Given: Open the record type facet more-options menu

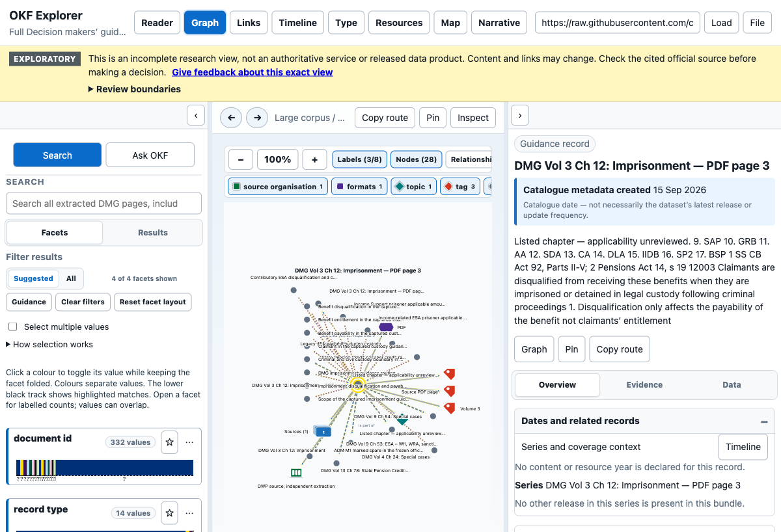Looking at the screenshot, I should [x=189, y=513].
